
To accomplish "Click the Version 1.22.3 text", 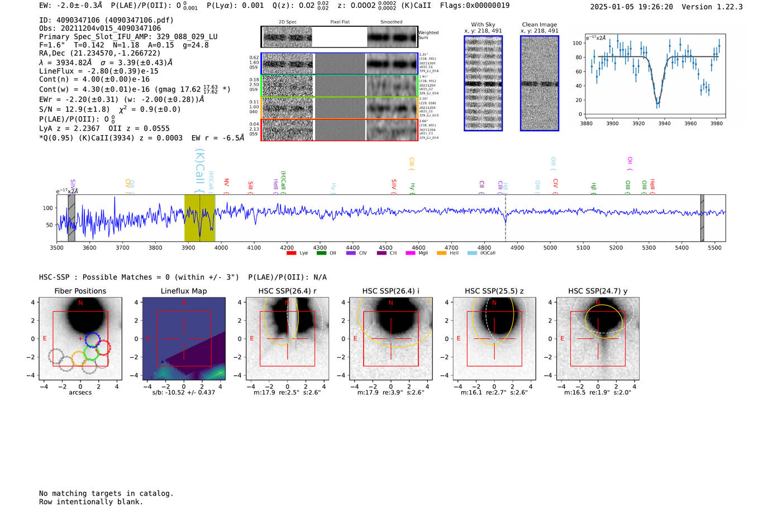I will [x=712, y=7].
